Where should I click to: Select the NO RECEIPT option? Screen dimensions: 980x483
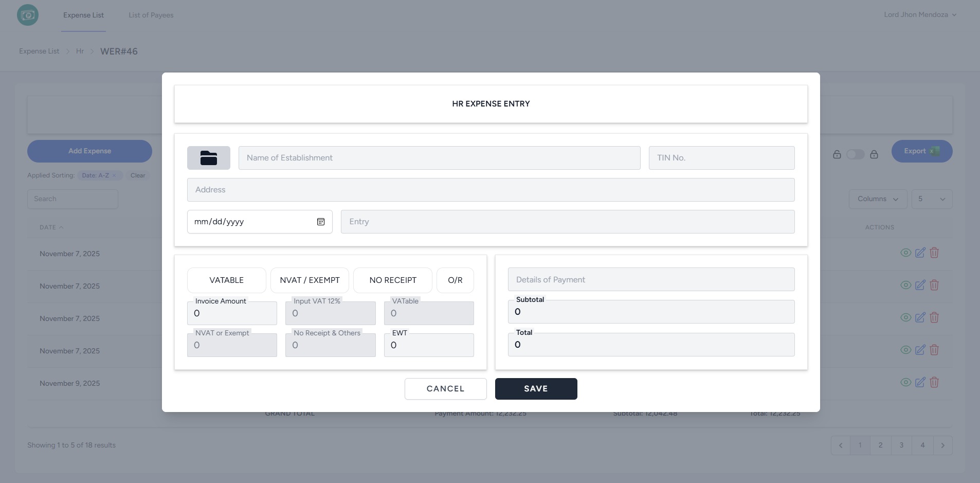tap(393, 280)
